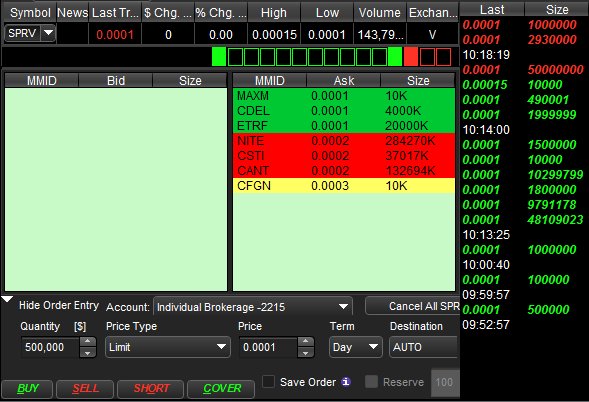Click the Reserve quantity field showing 100

point(445,383)
